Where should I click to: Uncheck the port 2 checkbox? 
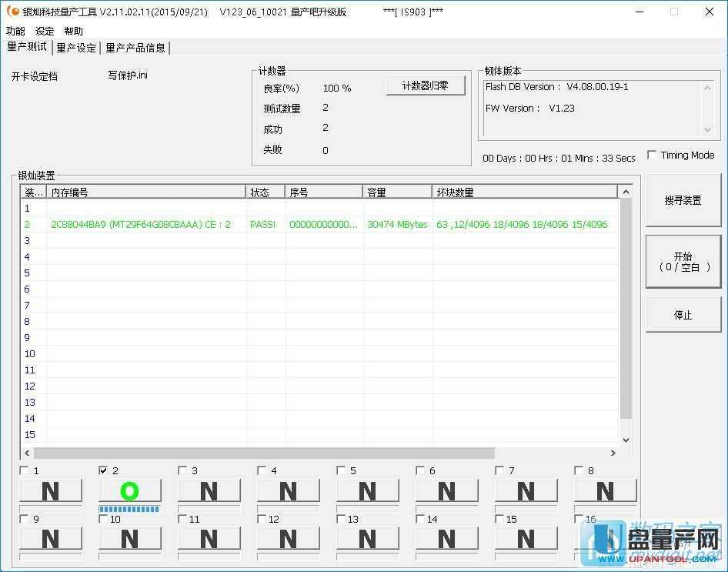(x=104, y=470)
